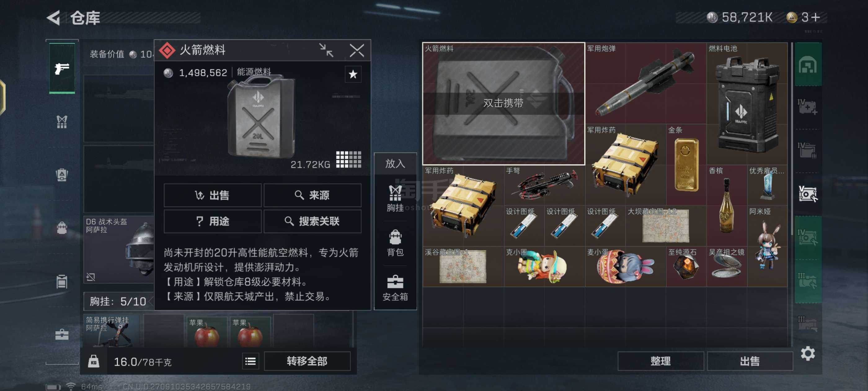The image size is (868, 391).
Task: Open the 来源 source lookup
Action: [312, 195]
